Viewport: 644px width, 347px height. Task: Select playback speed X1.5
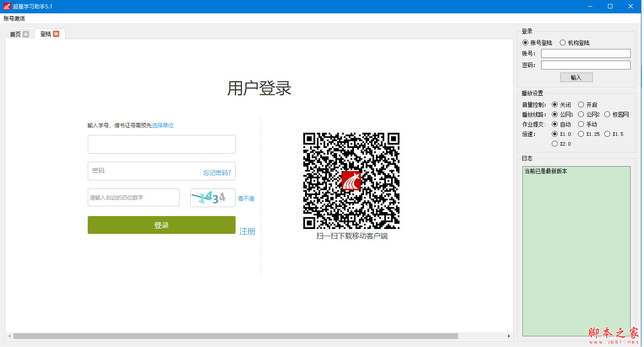(x=614, y=134)
